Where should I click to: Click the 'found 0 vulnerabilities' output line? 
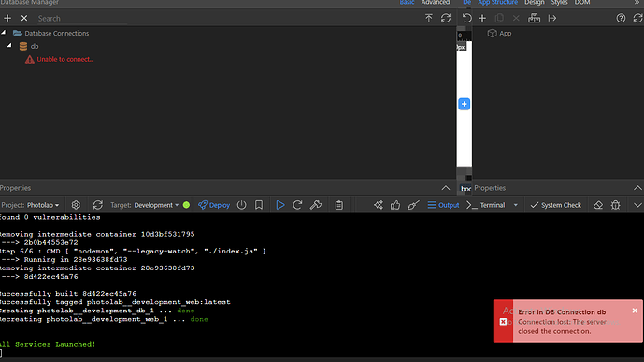click(50, 217)
